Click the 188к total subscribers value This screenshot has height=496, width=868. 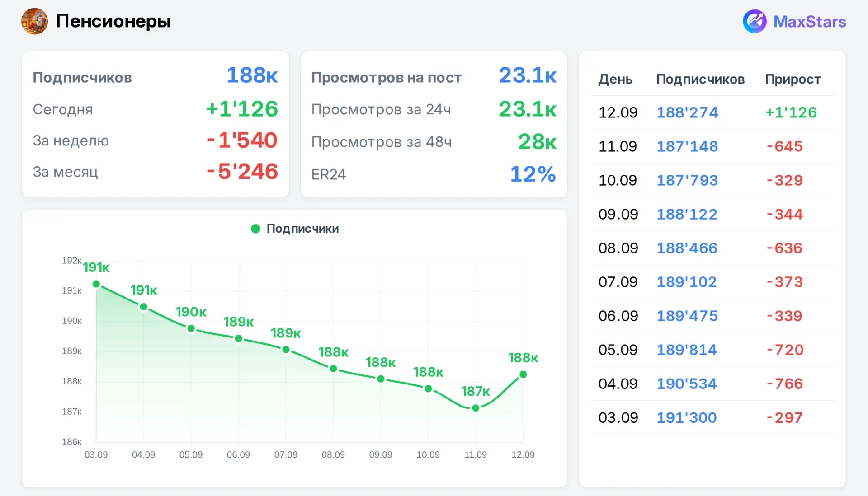pos(252,75)
